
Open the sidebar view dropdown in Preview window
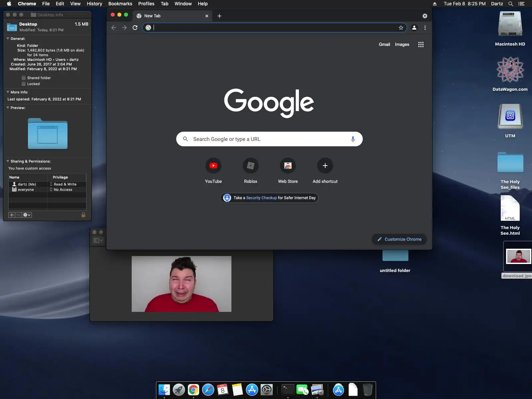98,240
